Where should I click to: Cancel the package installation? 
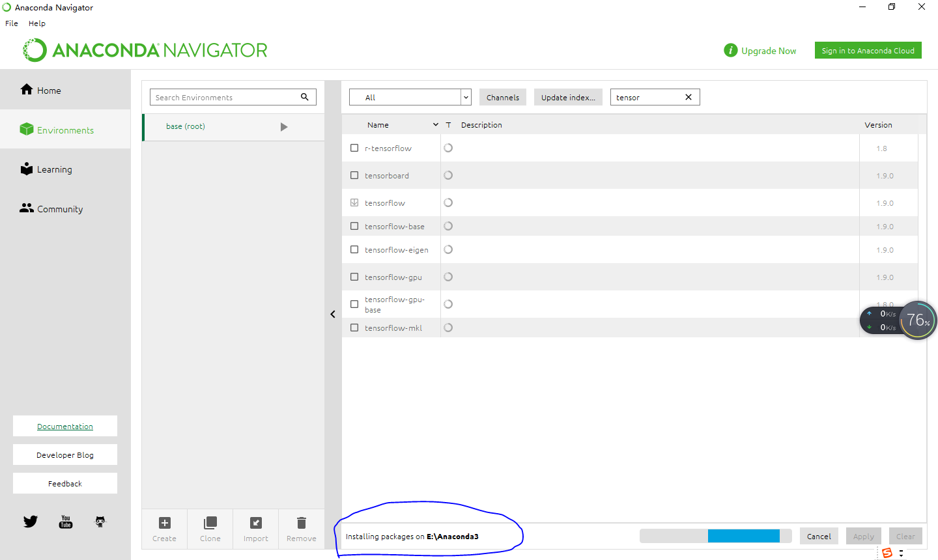pyautogui.click(x=819, y=536)
